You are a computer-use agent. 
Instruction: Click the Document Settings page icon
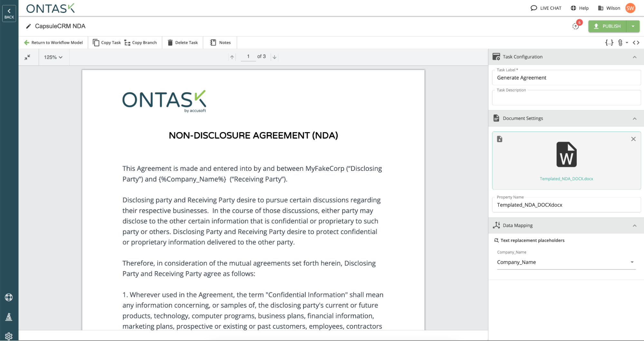tap(496, 118)
